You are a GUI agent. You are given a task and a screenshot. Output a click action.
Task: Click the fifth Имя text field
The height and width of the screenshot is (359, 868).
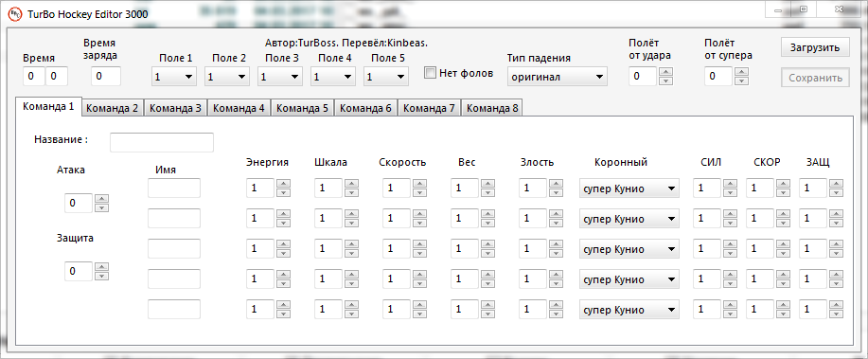click(x=174, y=309)
